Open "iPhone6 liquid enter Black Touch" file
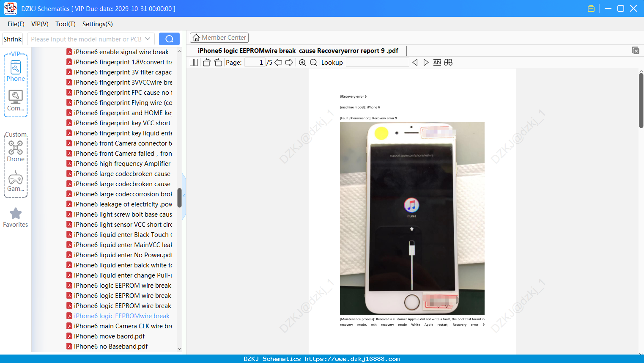The height and width of the screenshot is (363, 644). point(119,235)
